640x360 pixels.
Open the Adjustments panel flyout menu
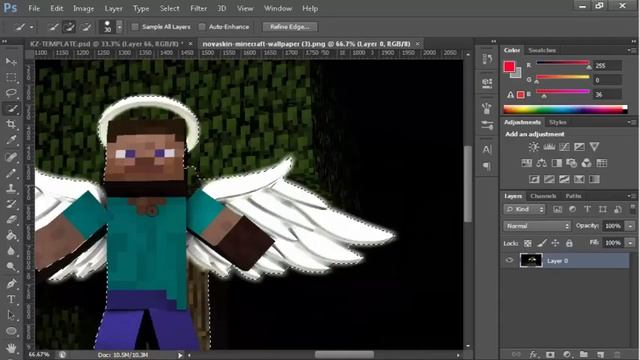(631, 122)
